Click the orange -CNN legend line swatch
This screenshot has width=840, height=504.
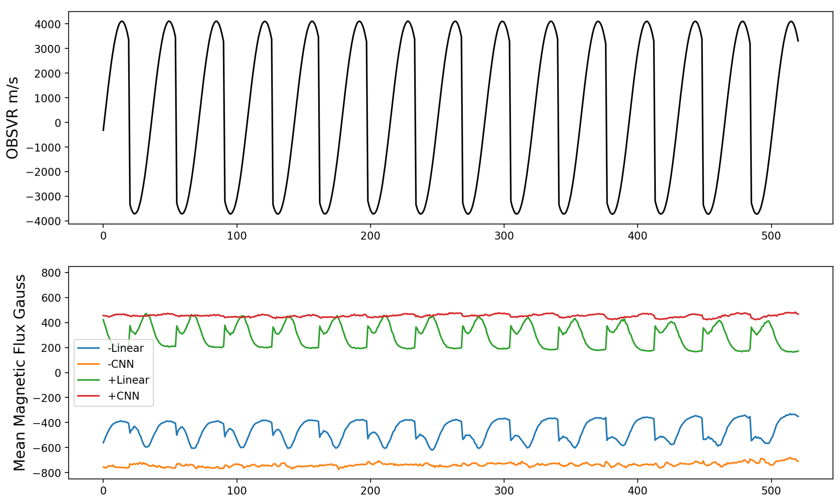pos(88,364)
